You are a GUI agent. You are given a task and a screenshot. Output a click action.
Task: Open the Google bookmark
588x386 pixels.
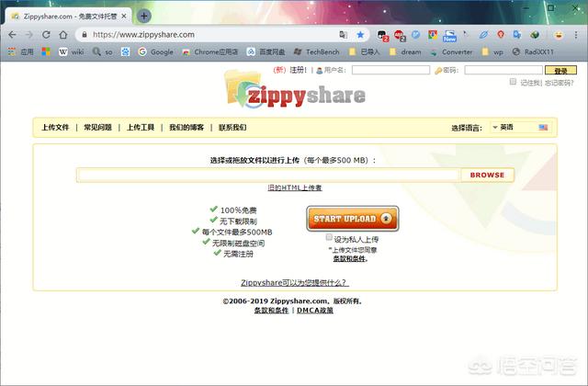(x=155, y=51)
